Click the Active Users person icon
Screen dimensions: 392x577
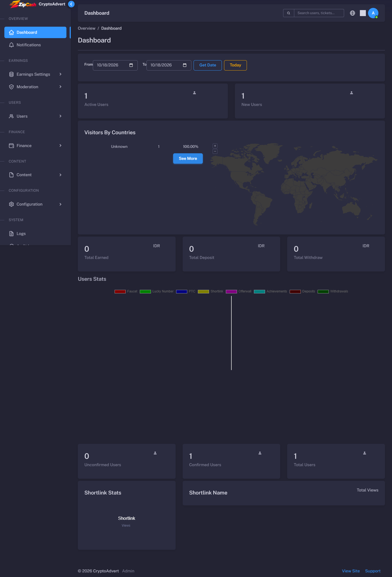pos(194,93)
